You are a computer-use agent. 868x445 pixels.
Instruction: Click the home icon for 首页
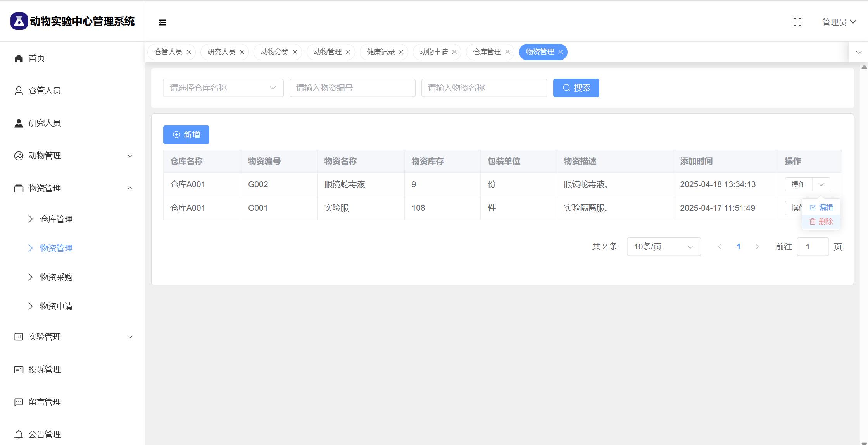19,58
